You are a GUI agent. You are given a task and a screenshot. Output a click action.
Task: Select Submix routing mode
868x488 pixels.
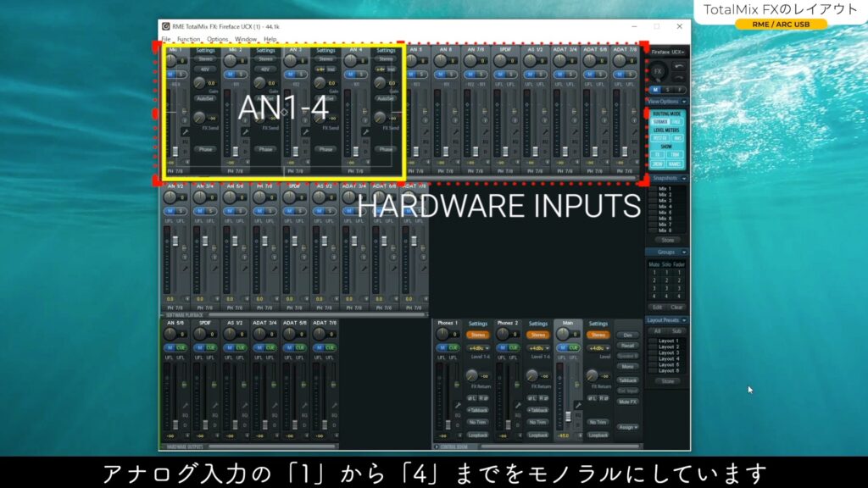pos(659,122)
